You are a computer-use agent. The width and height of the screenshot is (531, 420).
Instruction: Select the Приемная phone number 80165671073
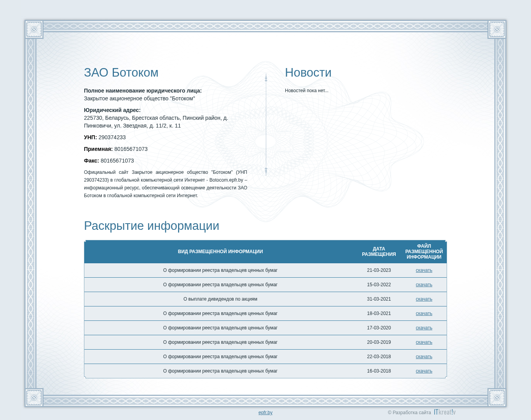click(x=131, y=149)
